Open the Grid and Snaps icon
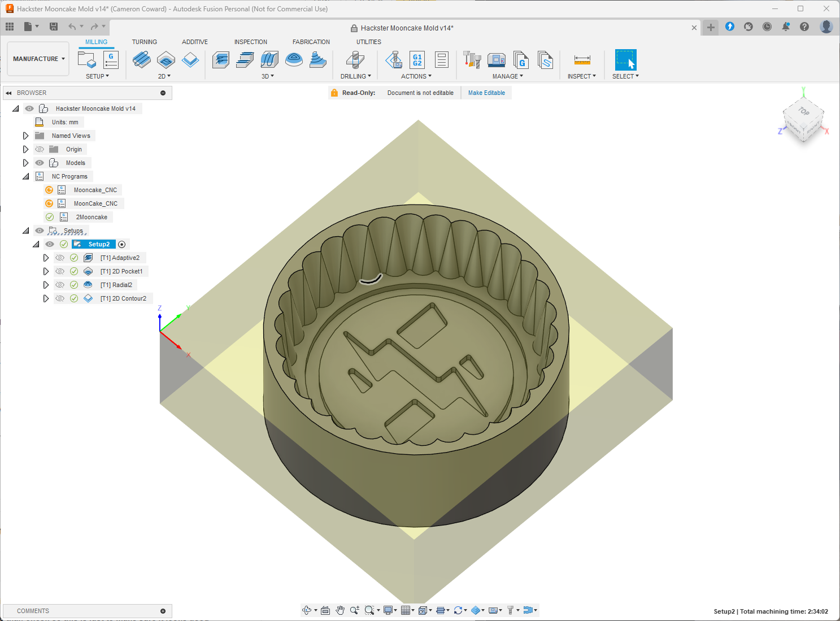The image size is (840, 621). click(405, 610)
